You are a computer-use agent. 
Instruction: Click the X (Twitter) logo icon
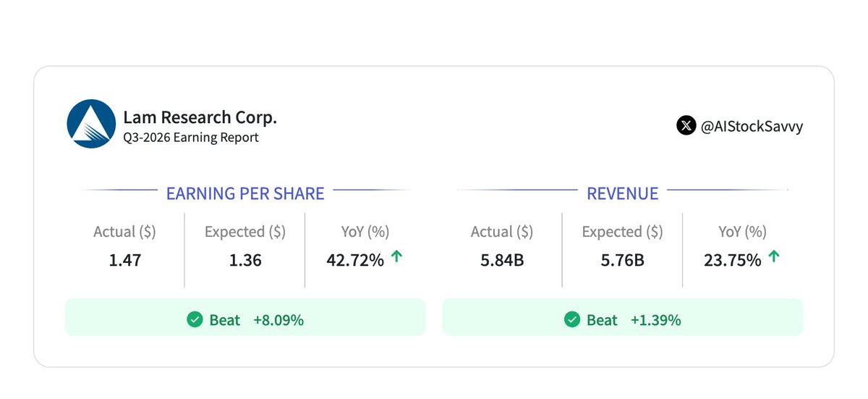(686, 125)
